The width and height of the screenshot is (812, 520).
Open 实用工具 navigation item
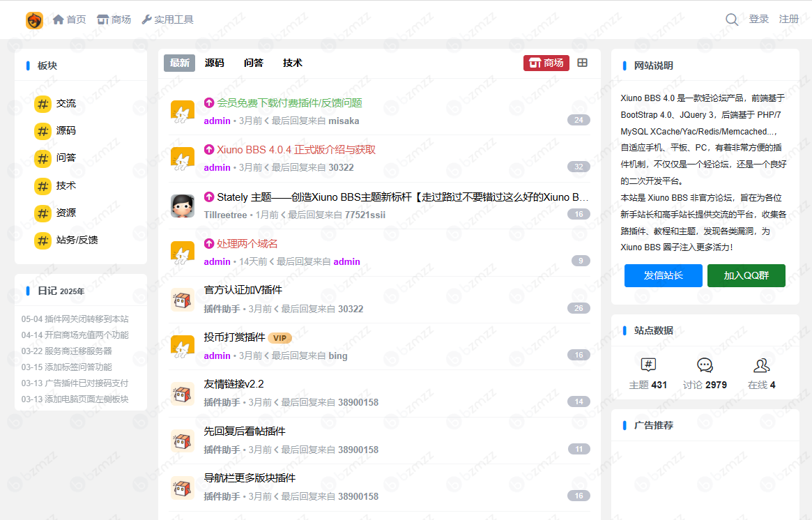[168, 20]
